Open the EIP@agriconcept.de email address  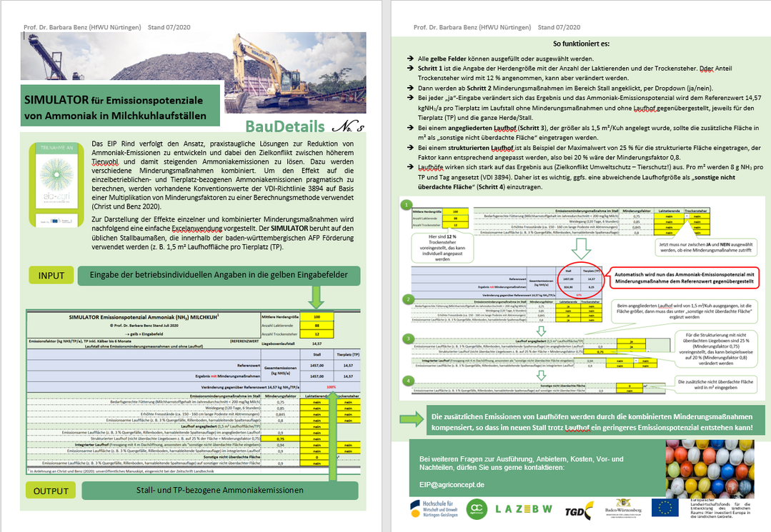click(x=452, y=483)
